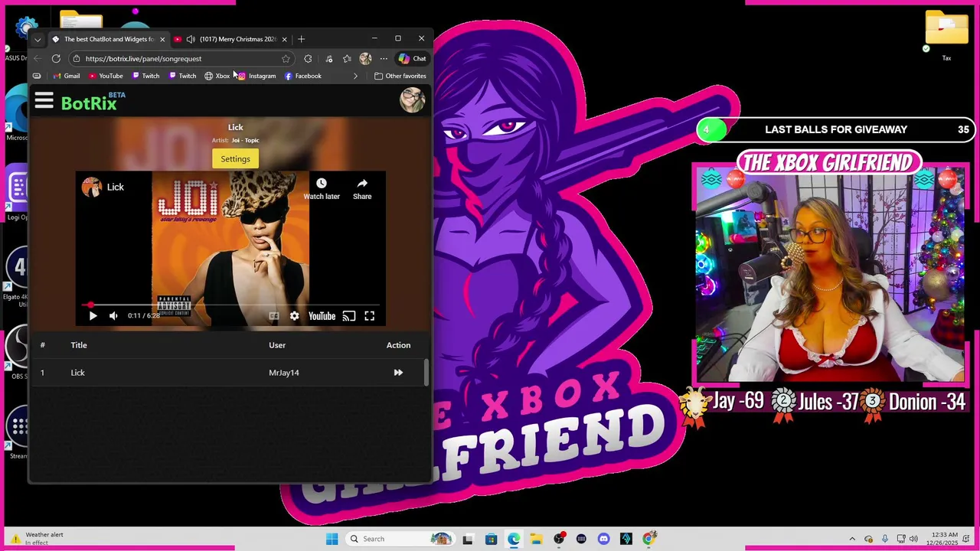
Task: Open the video on YouTube logo
Action: pos(322,316)
